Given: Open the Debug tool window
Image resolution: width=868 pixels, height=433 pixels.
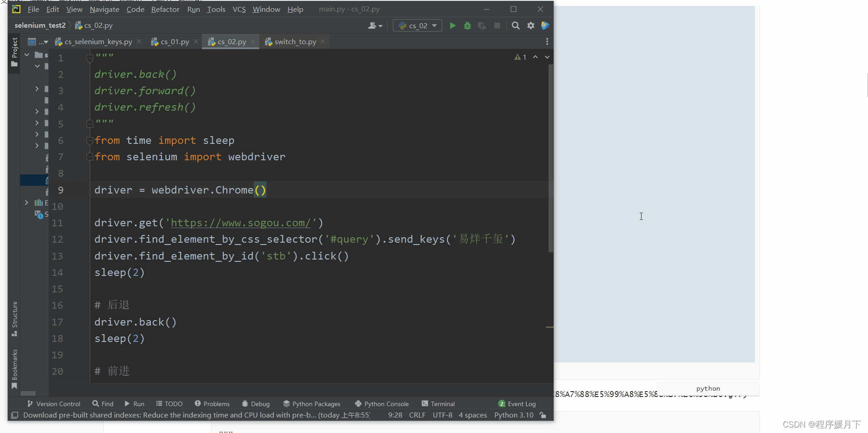Looking at the screenshot, I should pos(256,404).
